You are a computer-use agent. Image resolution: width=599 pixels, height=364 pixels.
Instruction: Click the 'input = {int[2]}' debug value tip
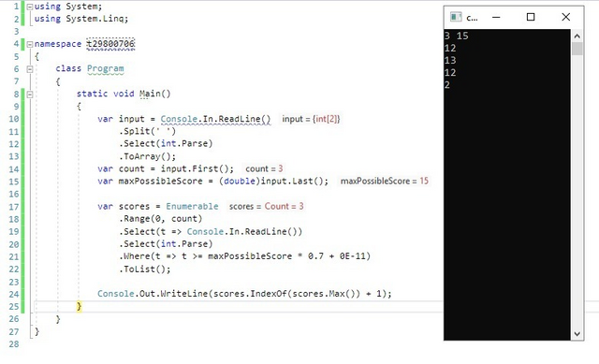pyautogui.click(x=311, y=119)
